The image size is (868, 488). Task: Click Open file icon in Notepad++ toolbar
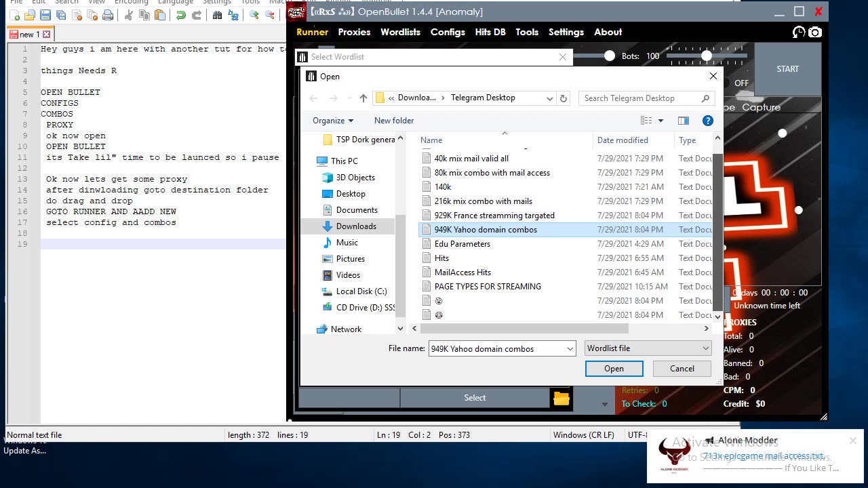click(29, 16)
